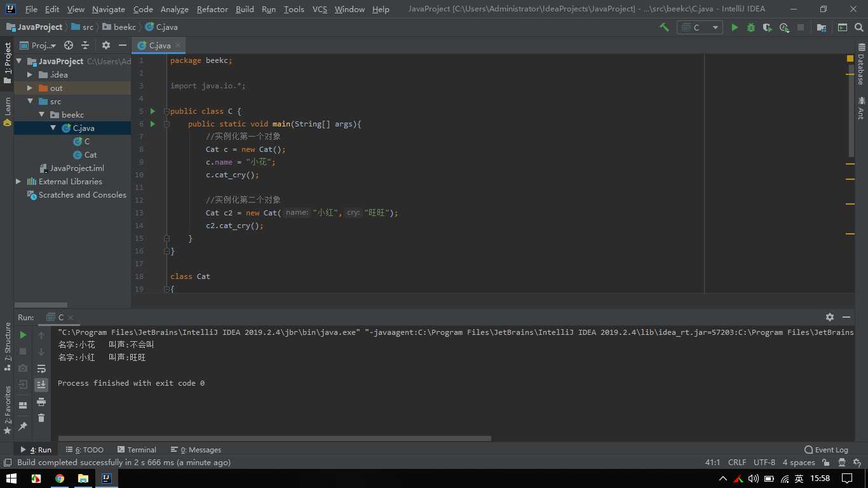Rerun program in Run panel
This screenshot has height=488, width=868.
pyautogui.click(x=23, y=335)
